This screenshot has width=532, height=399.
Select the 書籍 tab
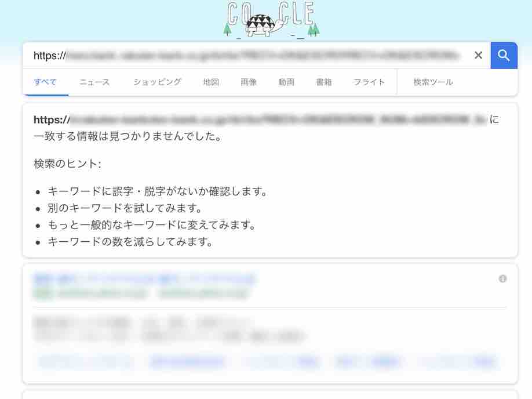point(324,82)
